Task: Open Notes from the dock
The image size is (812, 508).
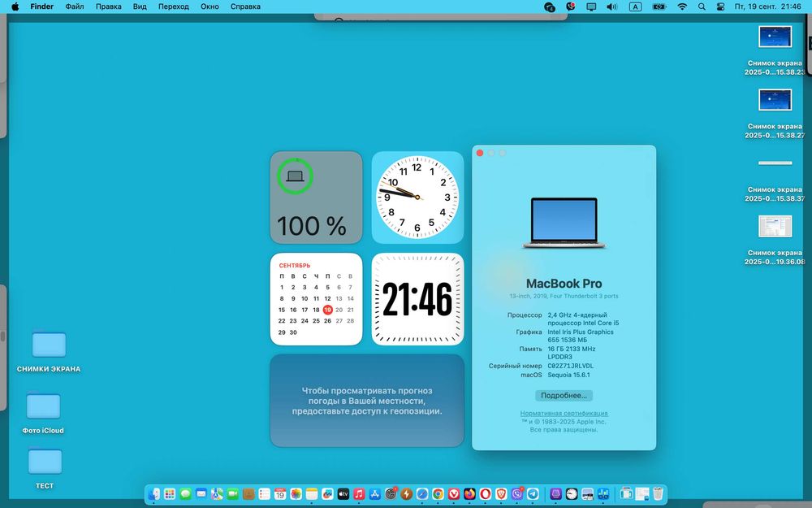Action: coord(312,494)
